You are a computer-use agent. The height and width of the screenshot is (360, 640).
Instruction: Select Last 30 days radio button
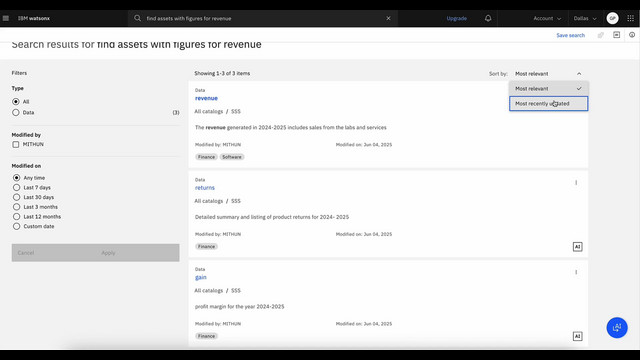[16, 197]
